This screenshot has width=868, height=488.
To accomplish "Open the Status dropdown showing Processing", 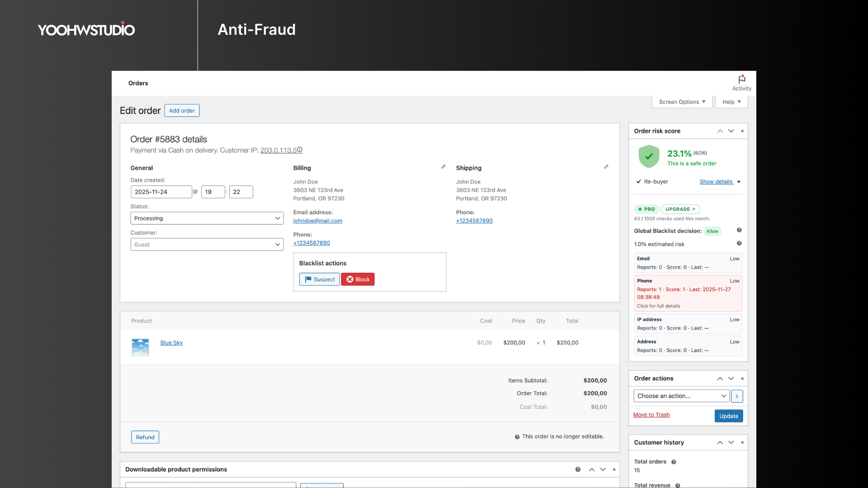I will [x=207, y=218].
